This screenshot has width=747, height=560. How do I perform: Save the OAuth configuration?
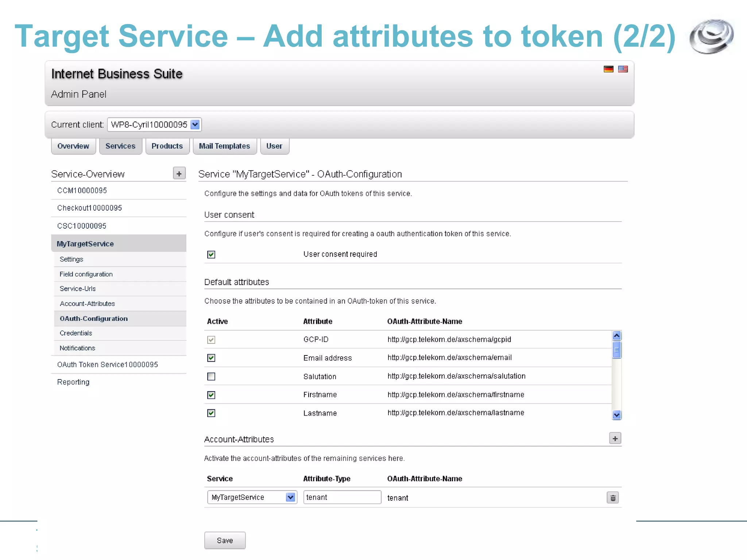(x=225, y=540)
